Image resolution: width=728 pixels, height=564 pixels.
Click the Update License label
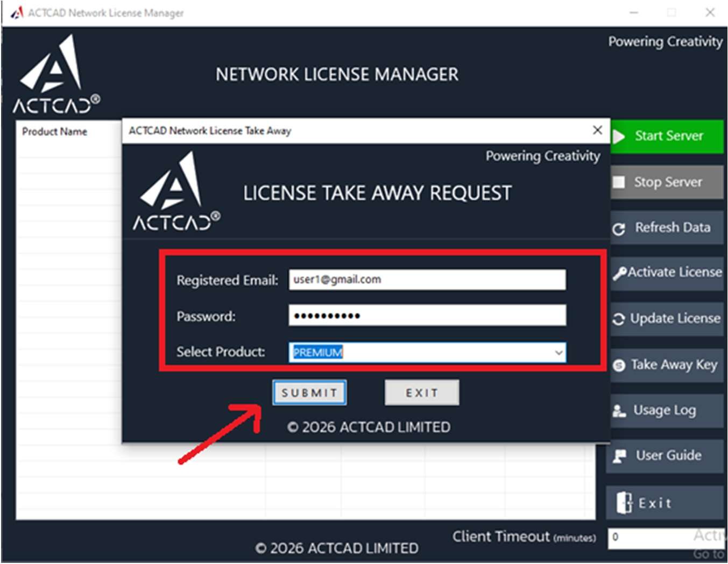click(x=675, y=319)
